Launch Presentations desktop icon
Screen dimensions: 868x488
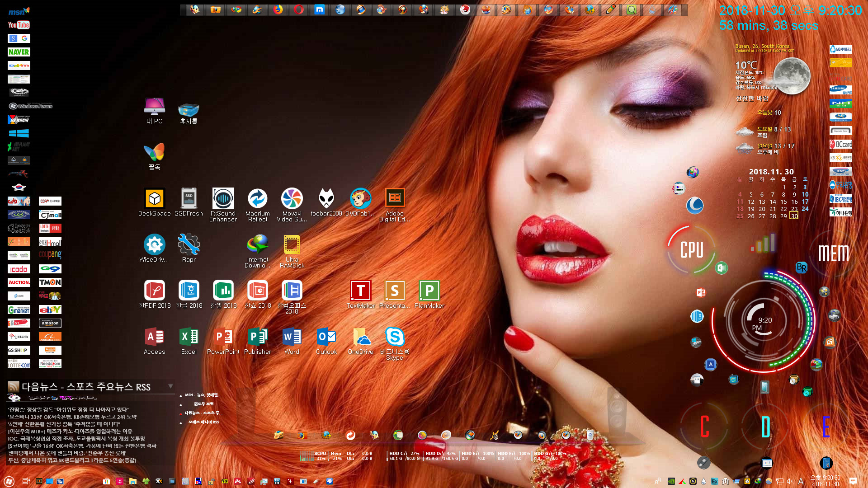(395, 294)
